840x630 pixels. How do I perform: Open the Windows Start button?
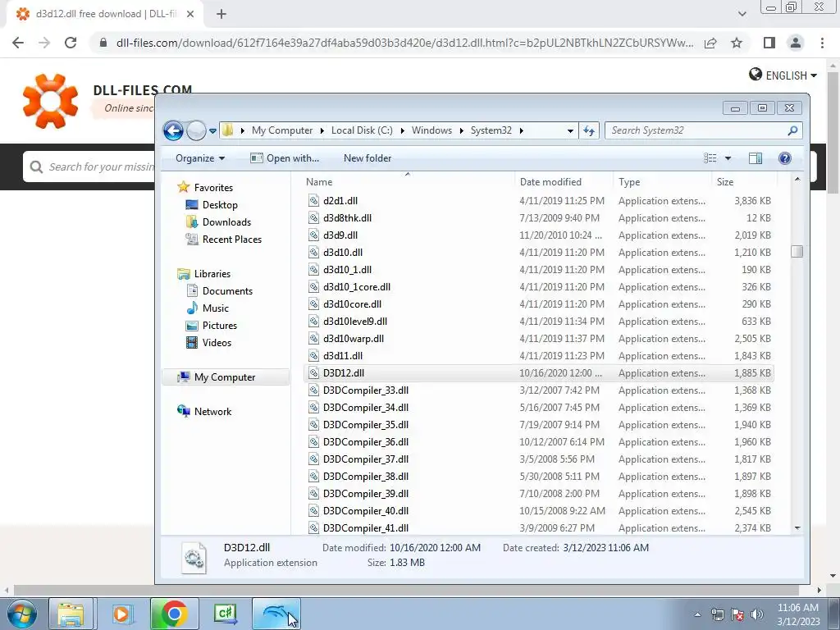pyautogui.click(x=21, y=614)
